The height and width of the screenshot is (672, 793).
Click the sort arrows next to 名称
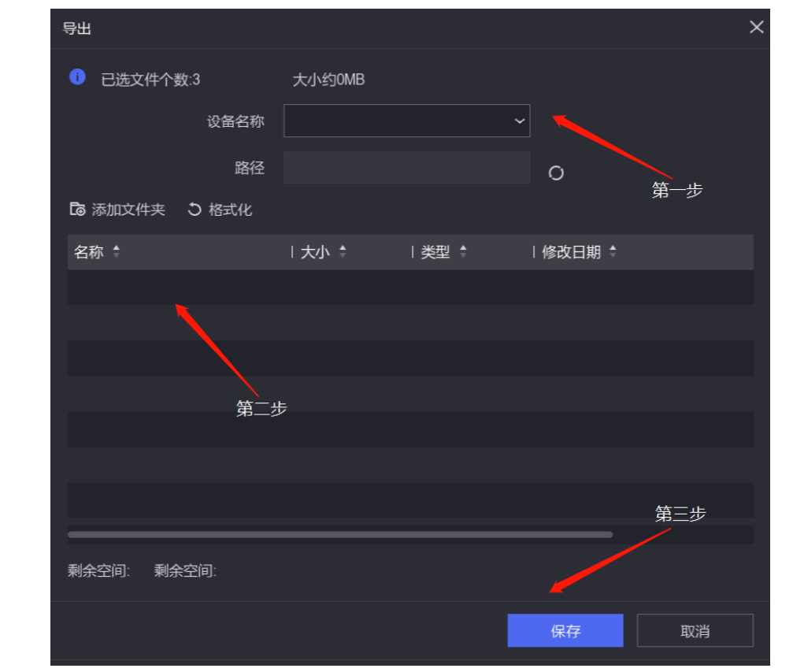[117, 251]
